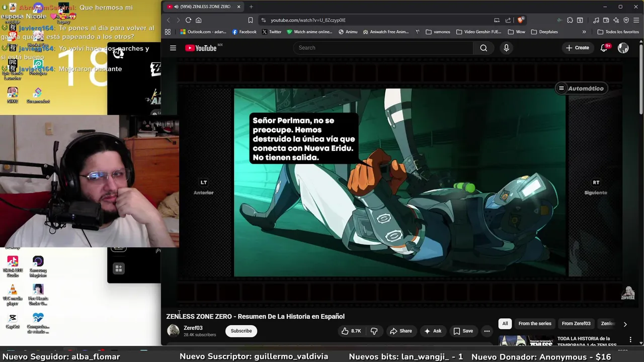
Task: Open YouTube notifications bell
Action: 605,48
